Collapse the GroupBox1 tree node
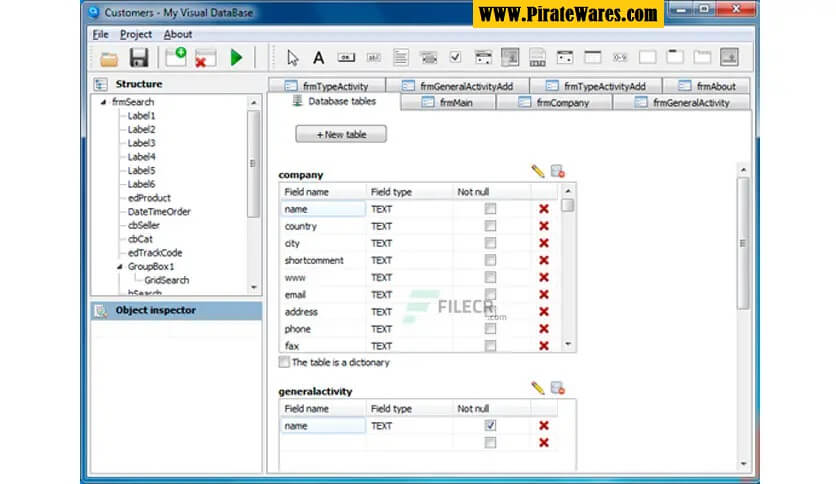This screenshot has width=836, height=484. [x=119, y=267]
